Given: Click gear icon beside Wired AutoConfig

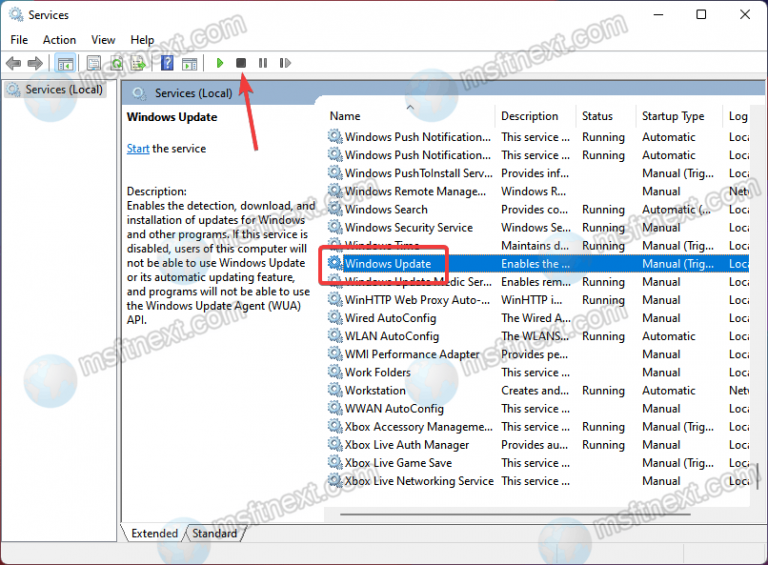Looking at the screenshot, I should [335, 318].
